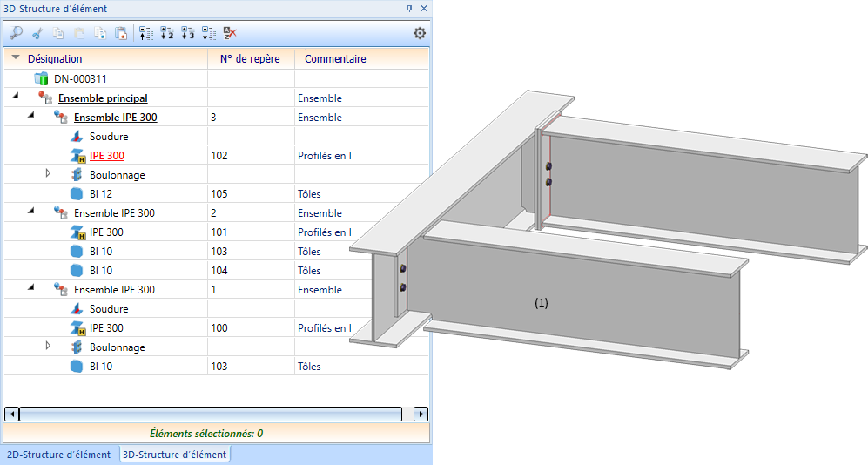The image size is (868, 465).
Task: Expand tree to level 3 icon
Action: (x=188, y=33)
